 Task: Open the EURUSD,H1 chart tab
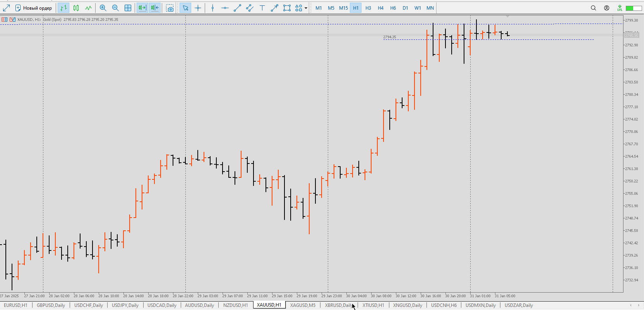click(15, 305)
